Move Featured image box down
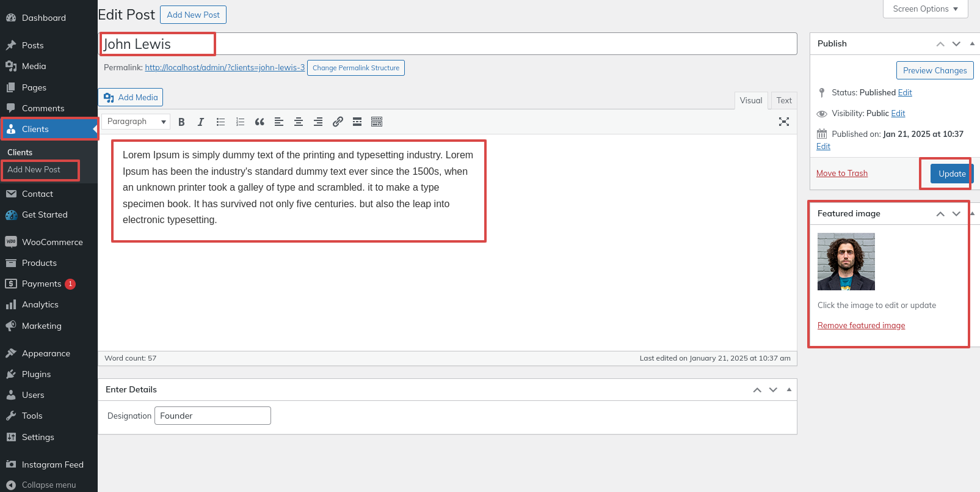This screenshot has width=980, height=492. tap(956, 214)
